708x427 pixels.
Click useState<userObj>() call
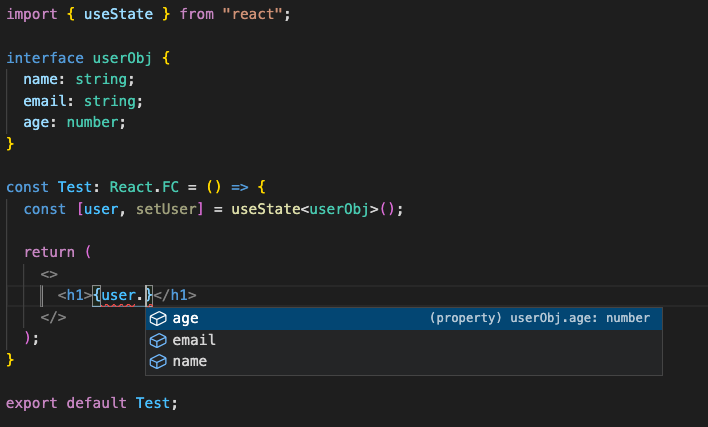pyautogui.click(x=313, y=209)
